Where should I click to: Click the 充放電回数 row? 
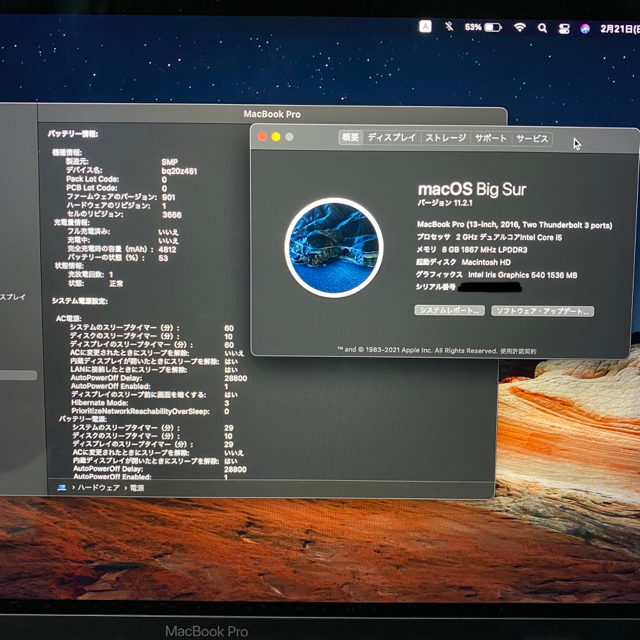tap(91, 274)
